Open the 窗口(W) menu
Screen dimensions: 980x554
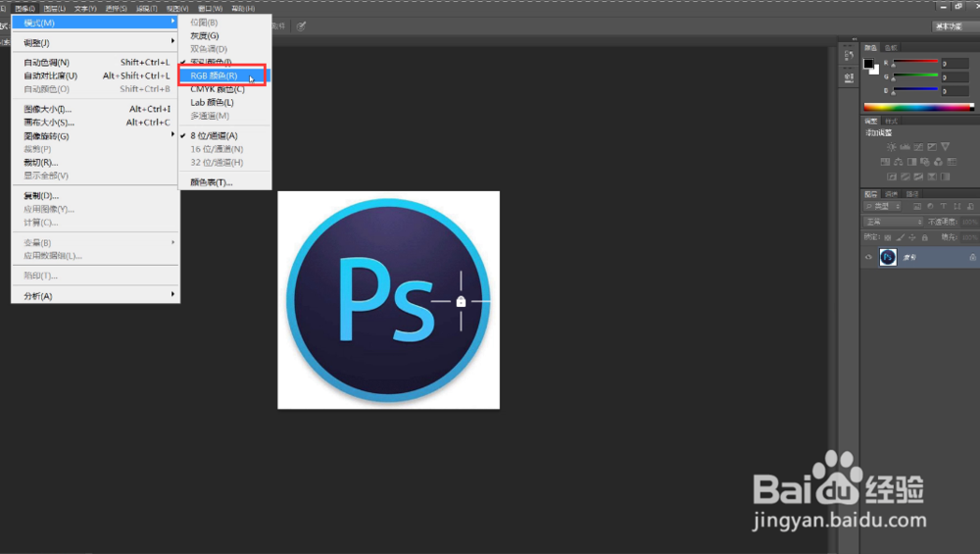(x=210, y=9)
